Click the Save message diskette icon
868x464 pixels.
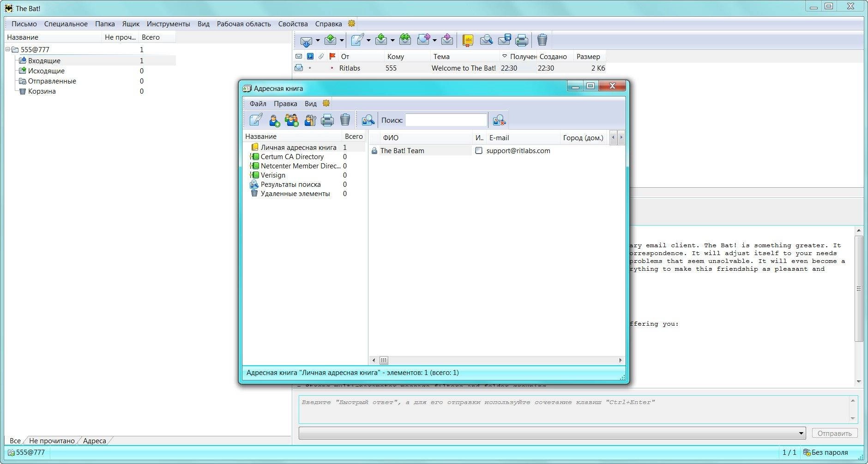click(x=504, y=41)
